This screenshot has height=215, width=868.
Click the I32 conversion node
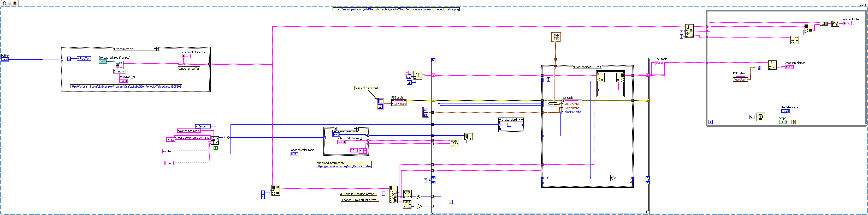(226, 137)
